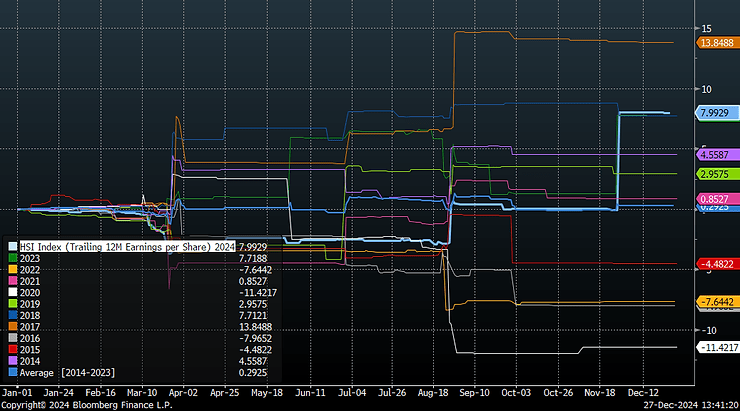Select the 2022 series in legend

pyautogui.click(x=31, y=270)
